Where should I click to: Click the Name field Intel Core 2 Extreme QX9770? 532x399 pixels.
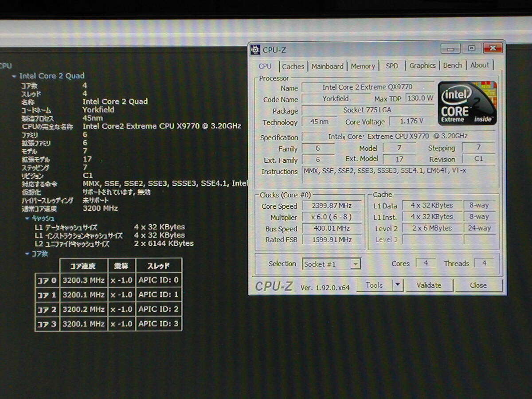368,87
